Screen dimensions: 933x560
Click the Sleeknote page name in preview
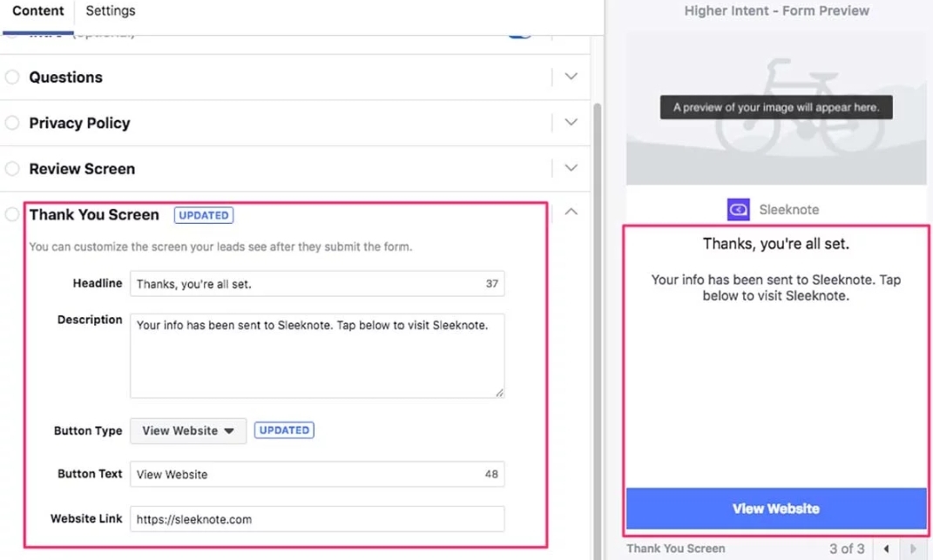click(789, 210)
